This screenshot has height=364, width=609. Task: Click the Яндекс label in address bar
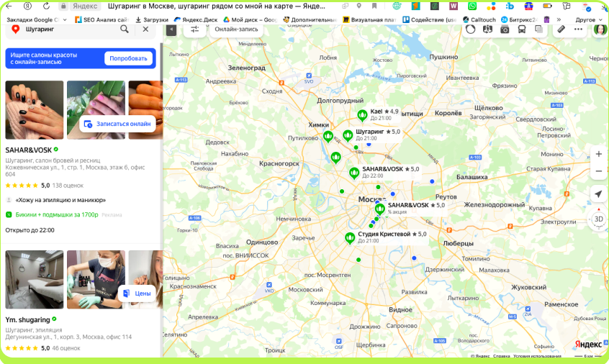coord(85,6)
